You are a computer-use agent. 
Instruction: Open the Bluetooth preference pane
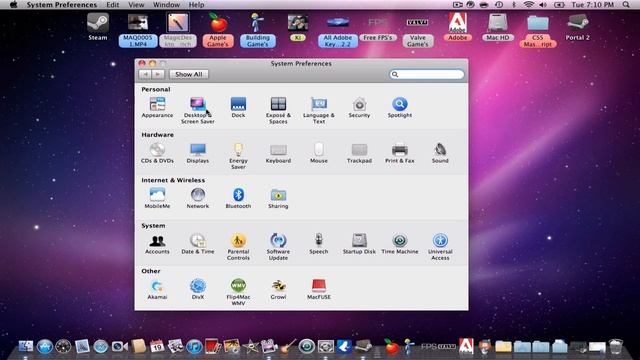[238, 198]
